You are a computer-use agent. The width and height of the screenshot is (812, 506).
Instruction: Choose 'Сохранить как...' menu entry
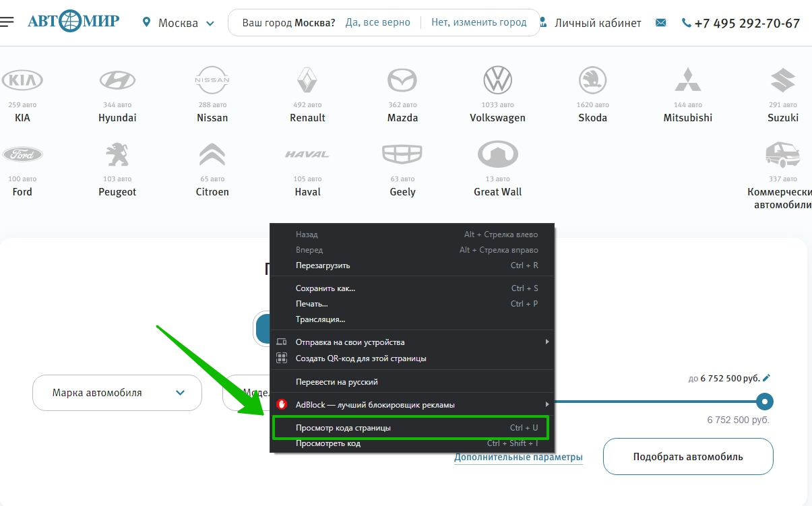[412, 288]
